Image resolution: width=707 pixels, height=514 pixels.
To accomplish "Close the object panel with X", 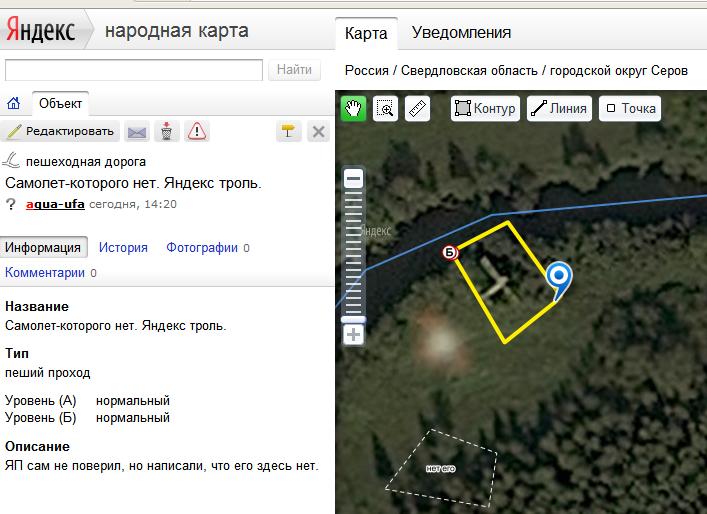I will click(318, 132).
